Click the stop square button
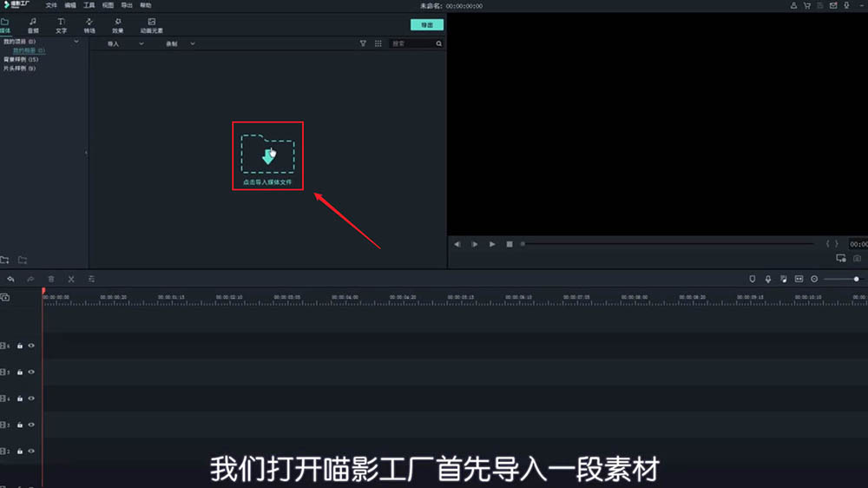The image size is (868, 488). tap(510, 244)
